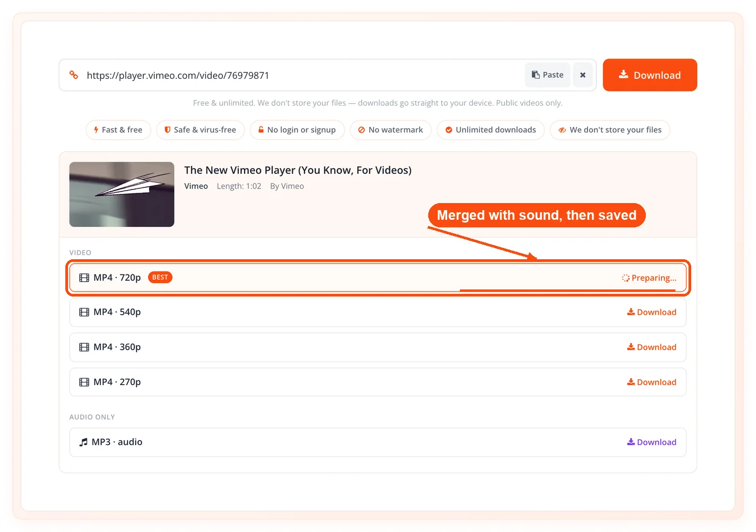
Task: Select the 'MP4 · 540p' label
Action: (x=117, y=312)
